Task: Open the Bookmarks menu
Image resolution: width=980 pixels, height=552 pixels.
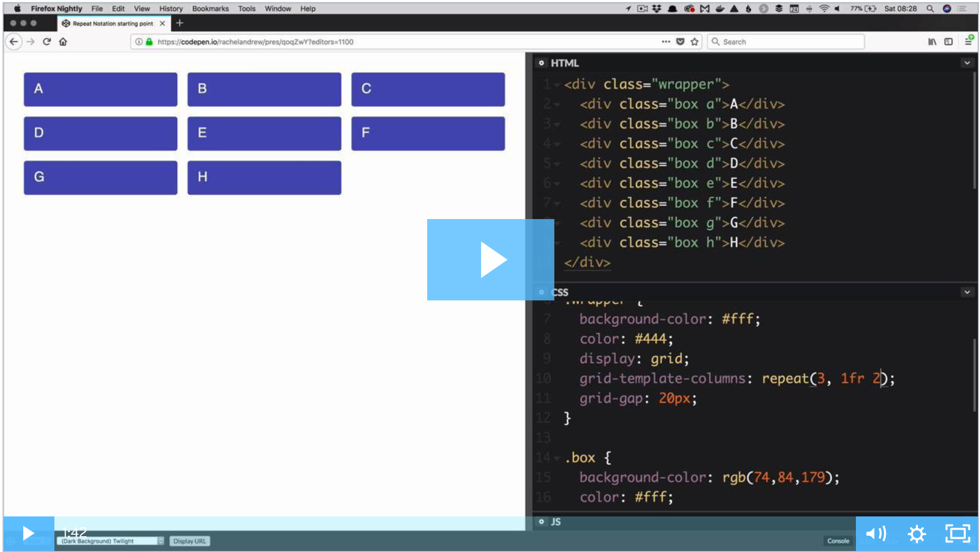Action: pos(210,9)
